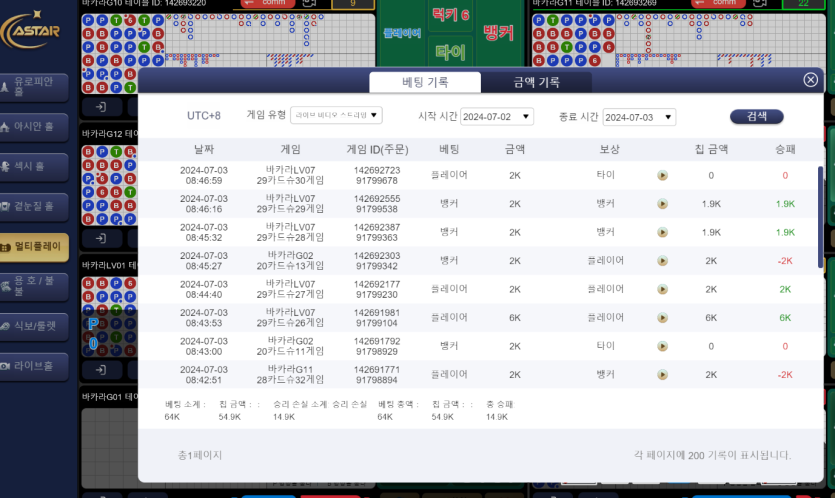Play replay for bet 08:45:32 row
The image size is (835, 498).
[662, 232]
